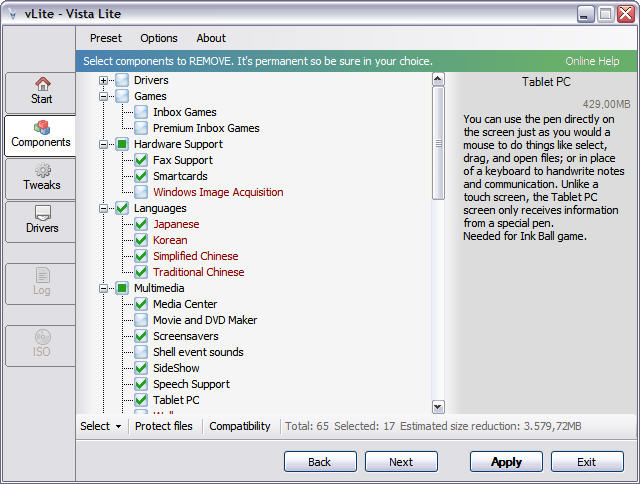Uncheck the Screensavers checkbox
640x484 pixels.
coord(141,336)
